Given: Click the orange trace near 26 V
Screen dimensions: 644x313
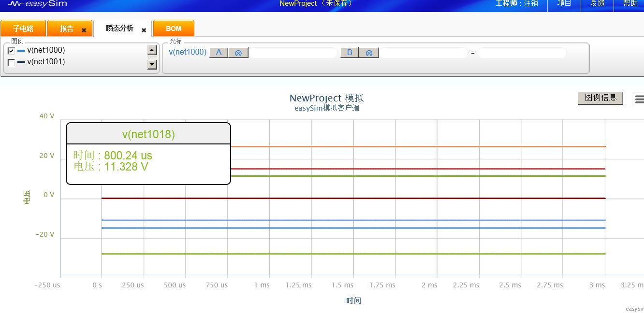Looking at the screenshot, I should (418, 146).
